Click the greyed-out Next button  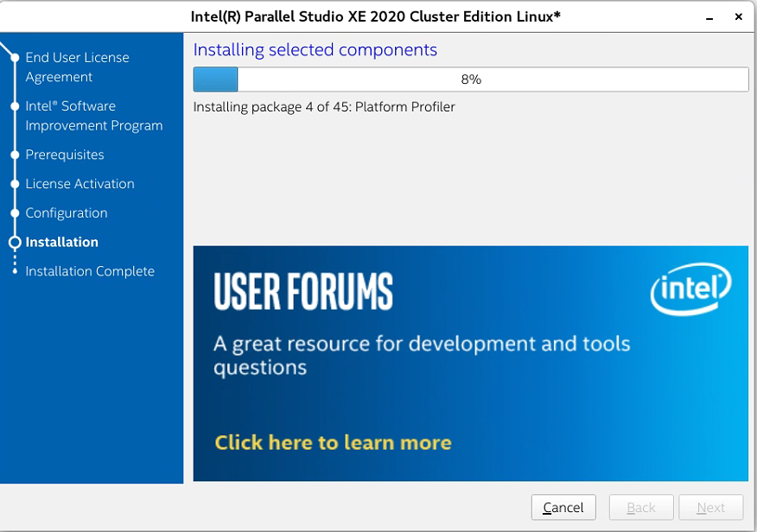[710, 507]
